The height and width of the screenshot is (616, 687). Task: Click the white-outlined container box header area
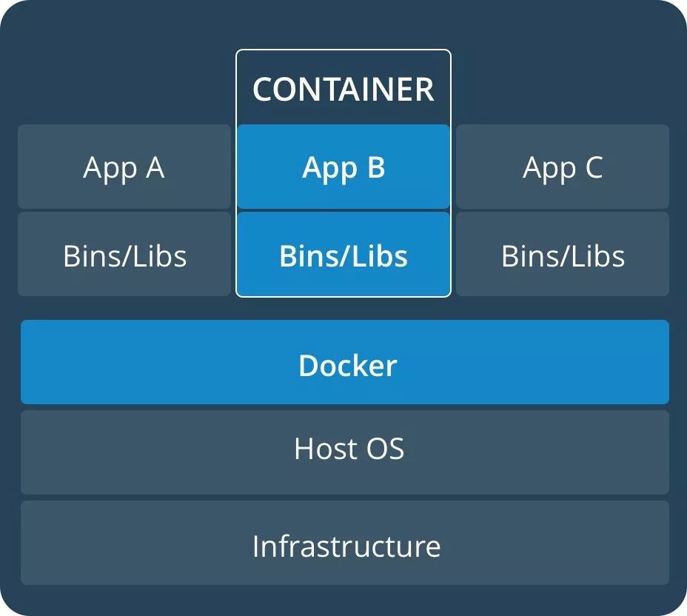[x=343, y=87]
